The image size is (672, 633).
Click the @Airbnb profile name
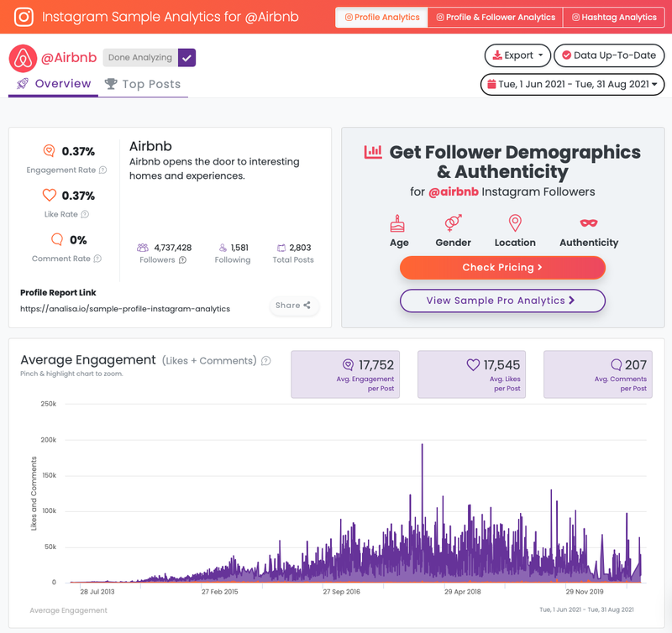69,57
